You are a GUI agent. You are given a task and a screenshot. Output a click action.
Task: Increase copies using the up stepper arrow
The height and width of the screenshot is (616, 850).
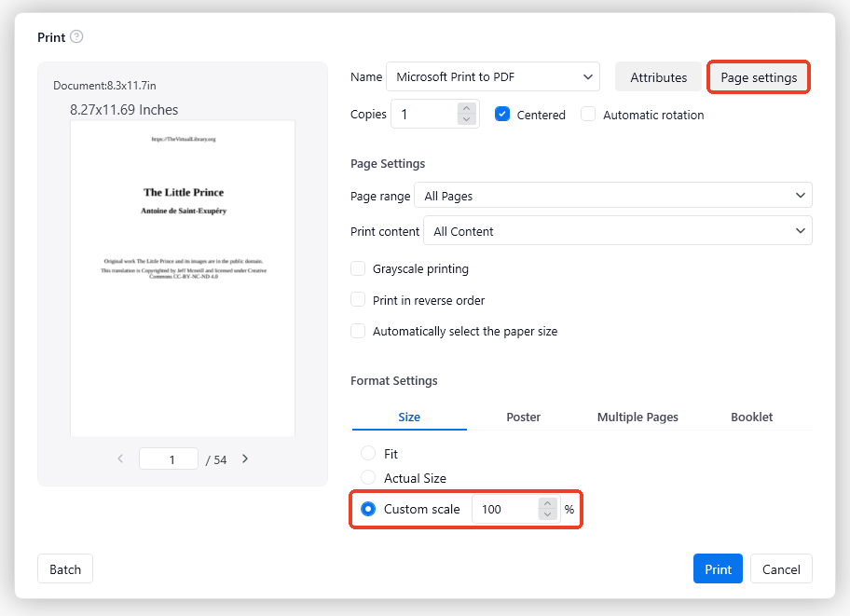coord(464,108)
